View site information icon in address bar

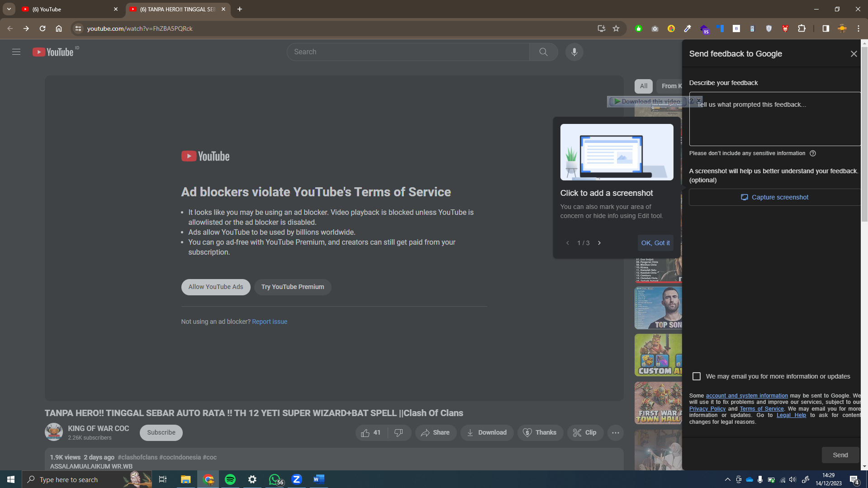point(78,28)
